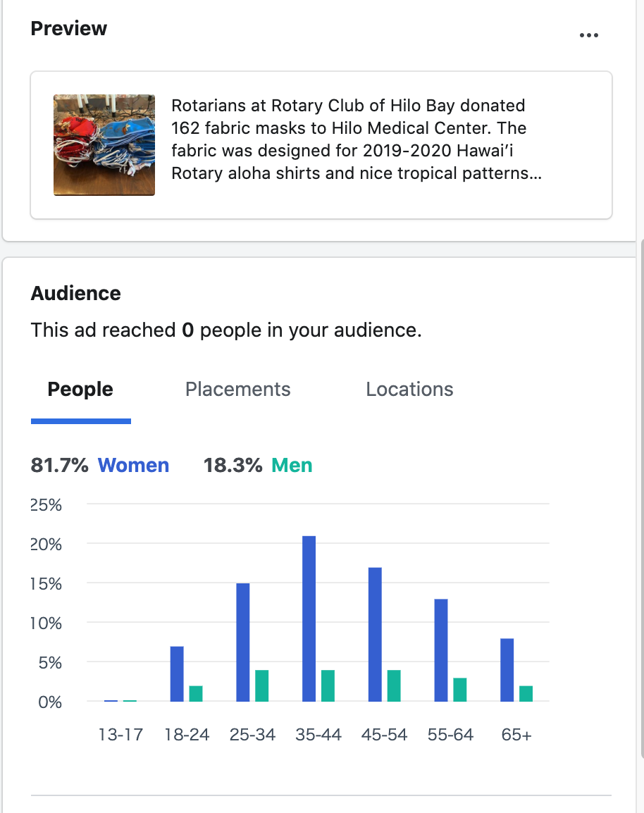Click the Women legend label
The height and width of the screenshot is (813, 644).
pyautogui.click(x=133, y=466)
